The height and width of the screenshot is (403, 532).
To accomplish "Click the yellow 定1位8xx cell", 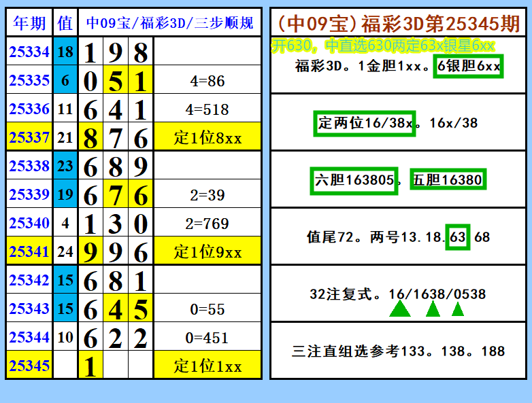I will 207,137.
